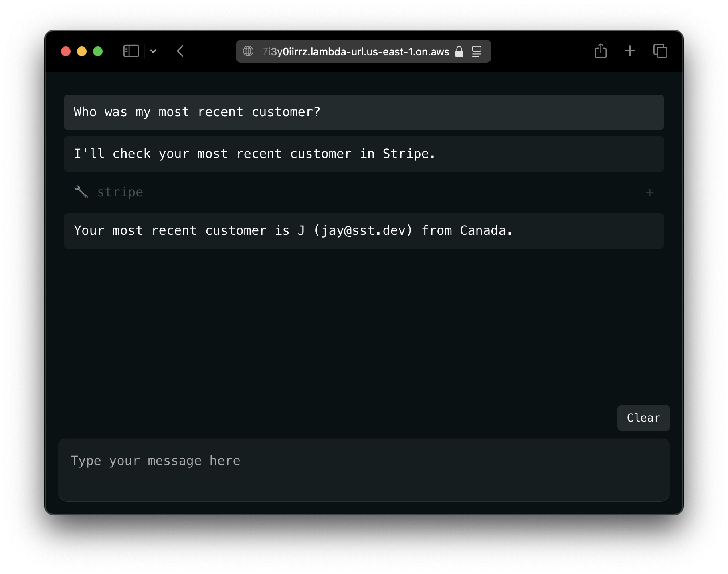Maximize window using the green button
The height and width of the screenshot is (574, 728).
98,51
